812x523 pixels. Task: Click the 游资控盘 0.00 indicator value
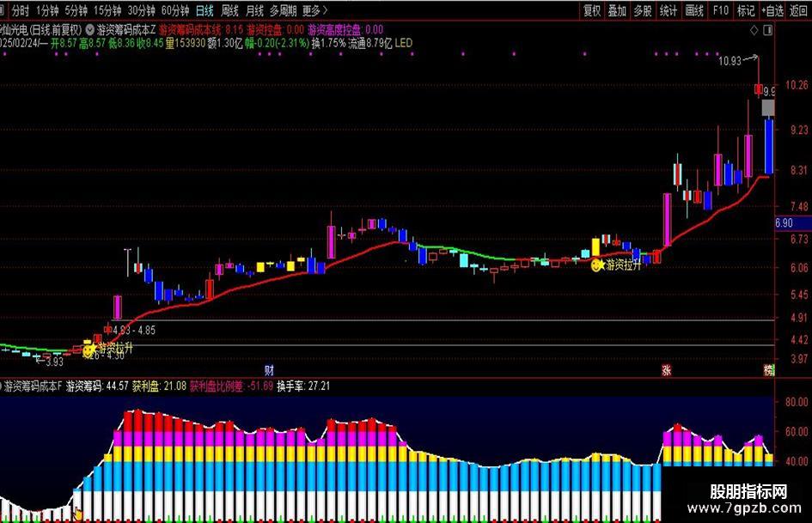pos(276,29)
